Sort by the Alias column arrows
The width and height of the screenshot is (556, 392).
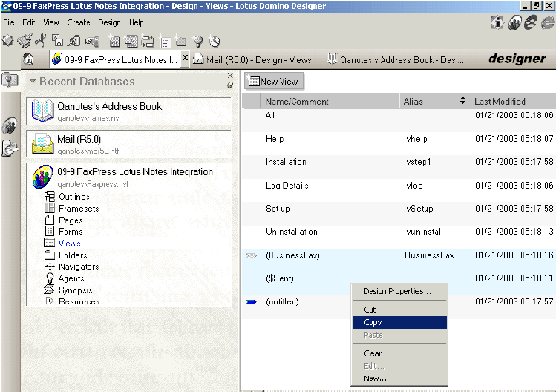(463, 101)
